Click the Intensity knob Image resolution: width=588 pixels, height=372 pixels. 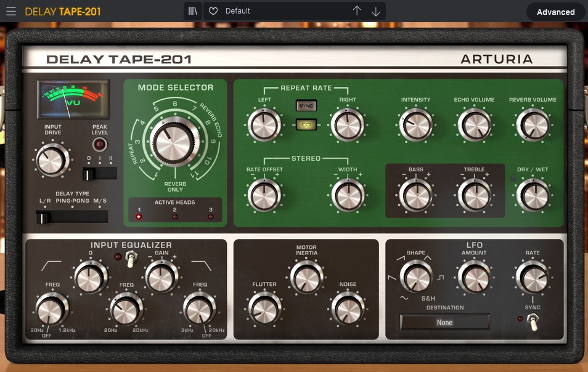point(415,125)
